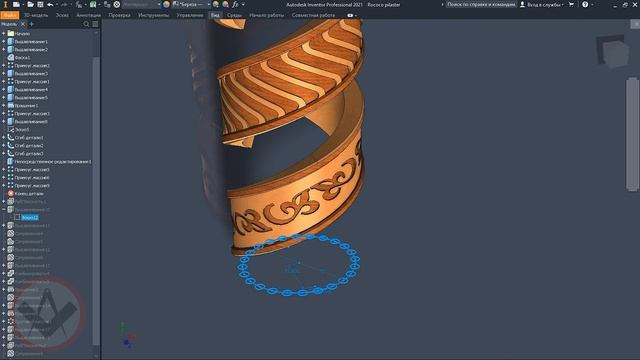
Task: Select the Конец детали row
Action: 29,193
